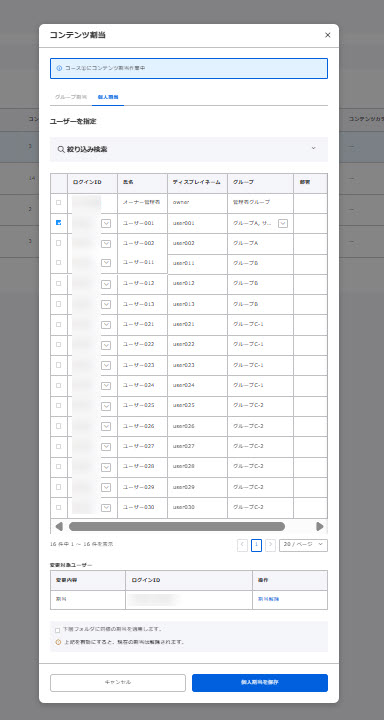Go to the previous page arrow

point(243,545)
